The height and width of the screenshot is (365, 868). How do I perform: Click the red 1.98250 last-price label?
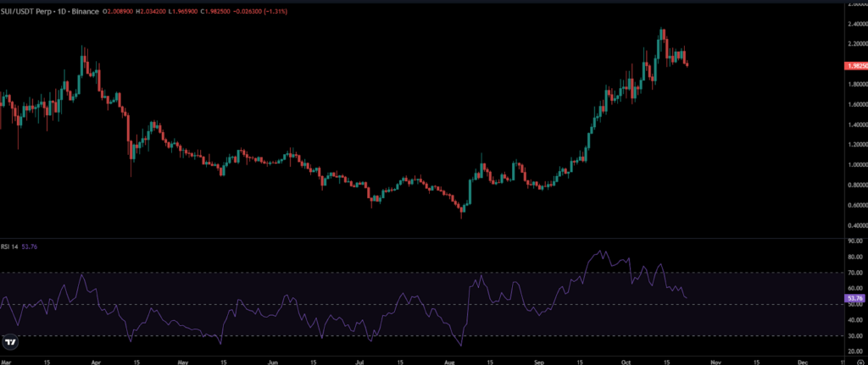(x=856, y=66)
